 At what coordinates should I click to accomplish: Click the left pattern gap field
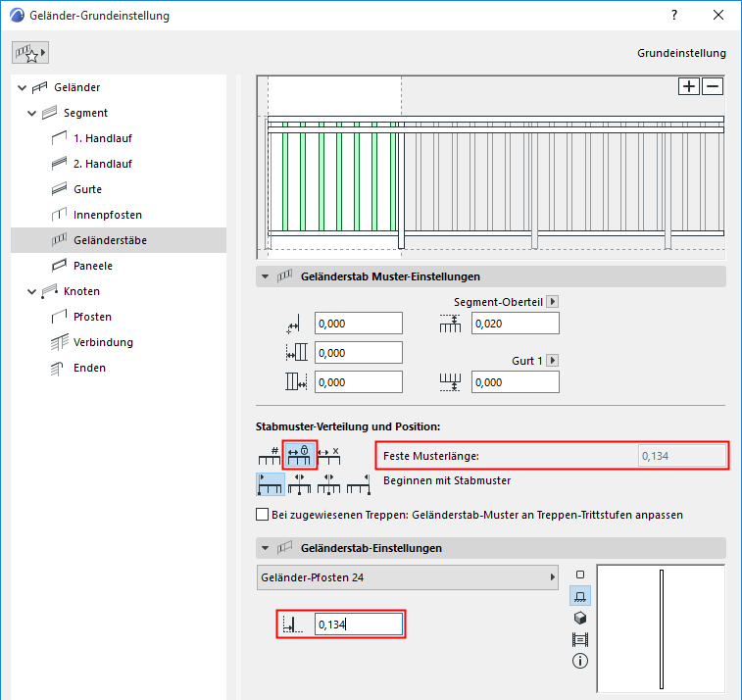click(x=359, y=353)
